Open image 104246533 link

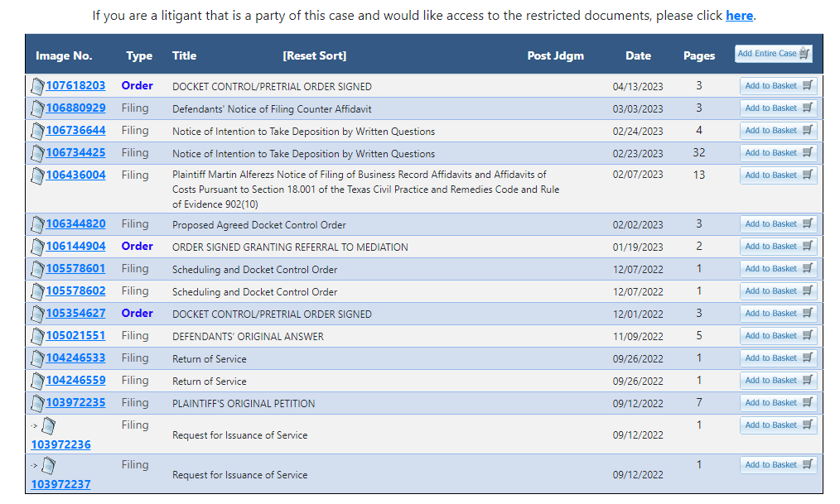click(75, 358)
